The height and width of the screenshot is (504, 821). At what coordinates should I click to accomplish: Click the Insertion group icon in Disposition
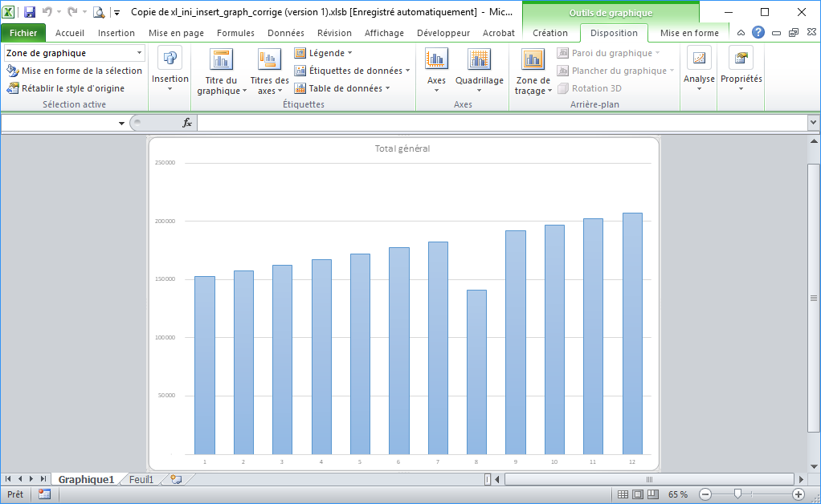(170, 59)
